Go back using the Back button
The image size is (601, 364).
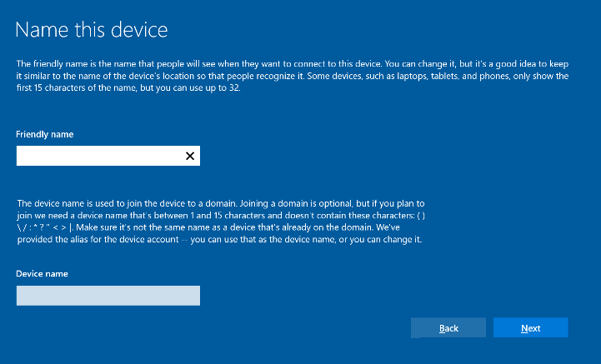448,328
